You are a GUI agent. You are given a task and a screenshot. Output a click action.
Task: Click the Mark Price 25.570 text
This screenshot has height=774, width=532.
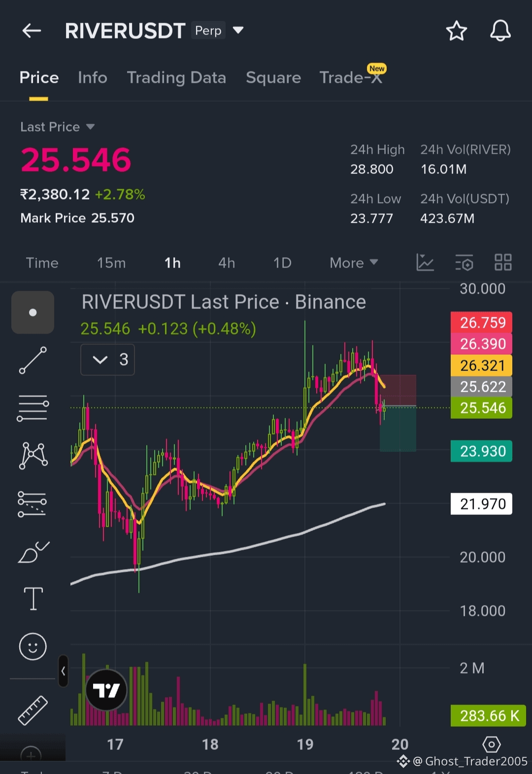(x=77, y=218)
